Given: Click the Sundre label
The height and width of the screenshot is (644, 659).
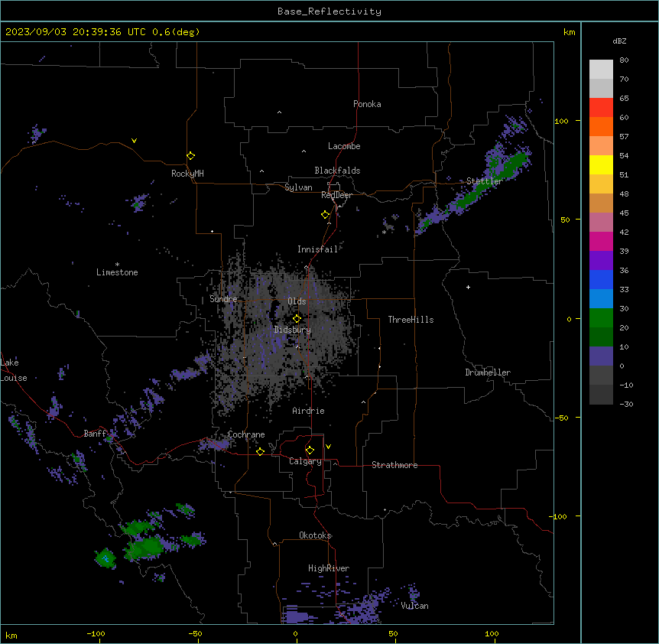Looking at the screenshot, I should [223, 299].
